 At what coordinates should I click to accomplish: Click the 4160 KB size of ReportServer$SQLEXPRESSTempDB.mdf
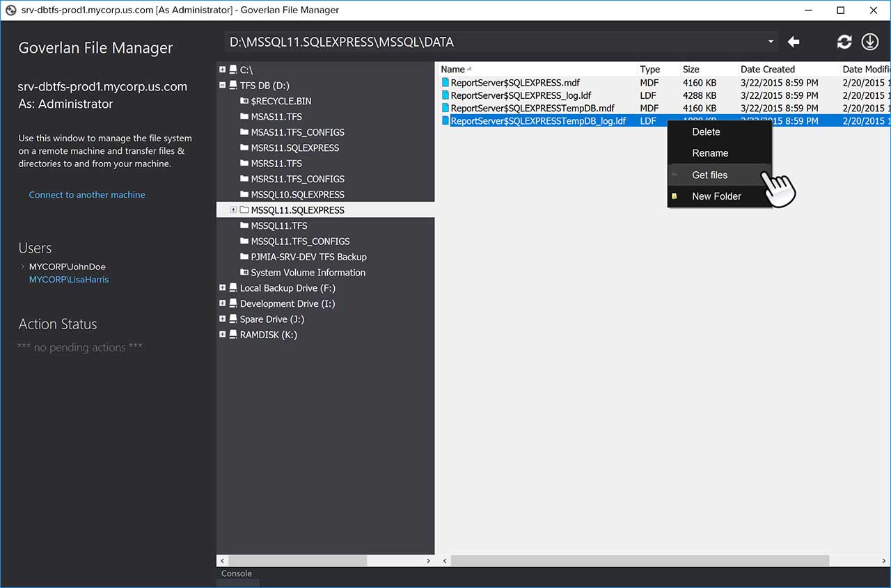tap(700, 108)
